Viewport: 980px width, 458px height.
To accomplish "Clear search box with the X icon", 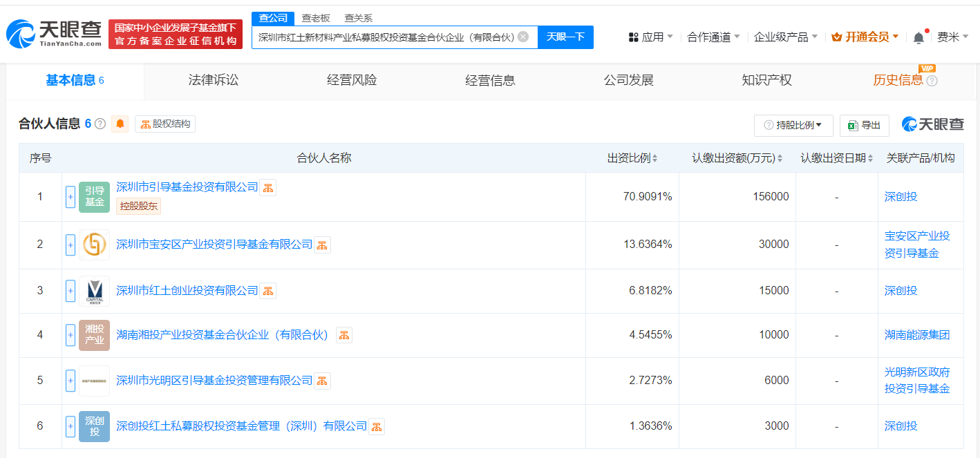I will 523,37.
